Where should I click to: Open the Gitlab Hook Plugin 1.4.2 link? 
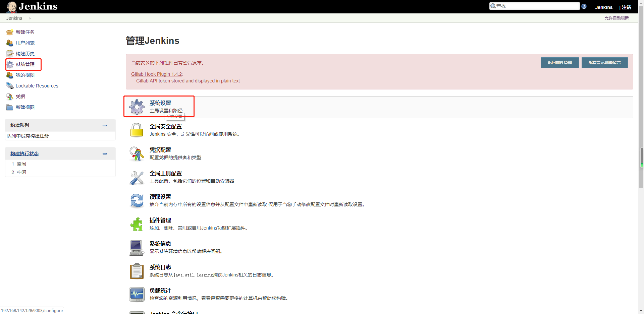[156, 74]
